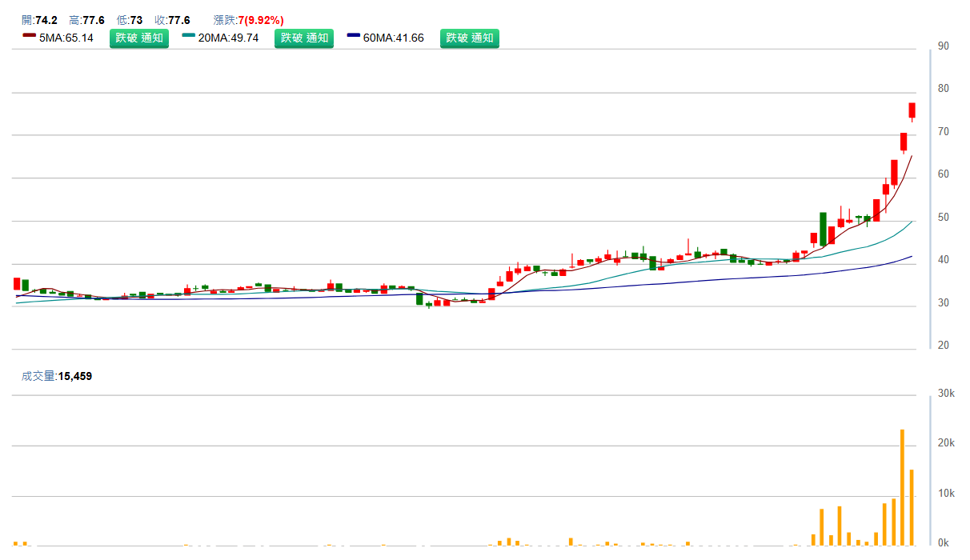
Task: Click the large green candlestick near 50
Action: click(823, 229)
